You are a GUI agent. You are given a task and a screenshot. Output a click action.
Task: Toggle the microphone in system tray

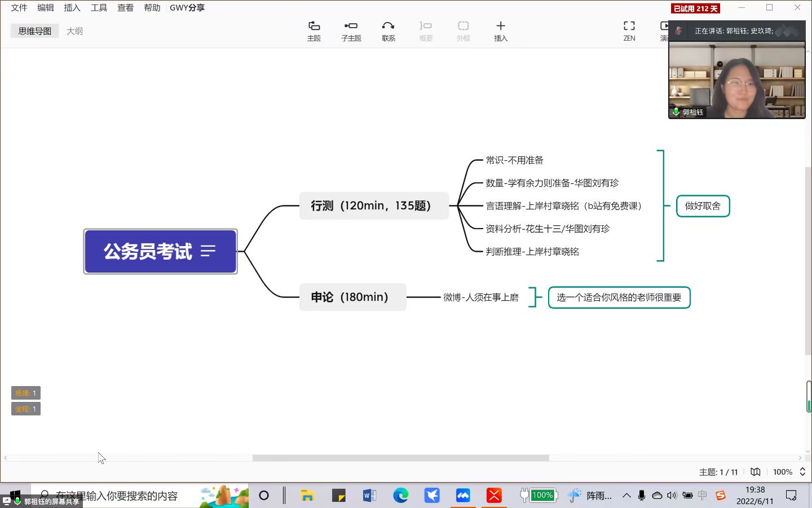click(x=642, y=496)
